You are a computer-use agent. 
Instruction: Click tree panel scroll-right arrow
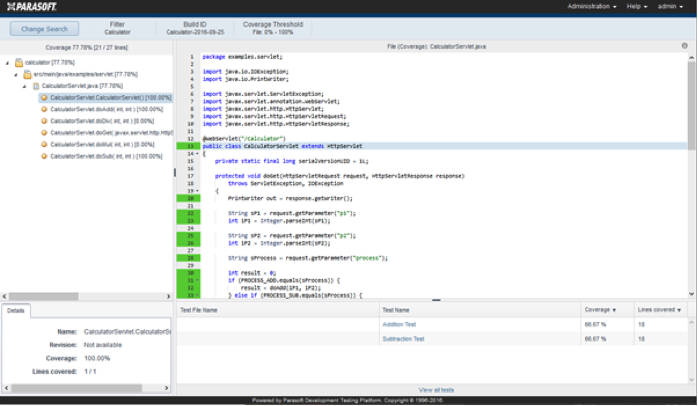click(x=168, y=296)
